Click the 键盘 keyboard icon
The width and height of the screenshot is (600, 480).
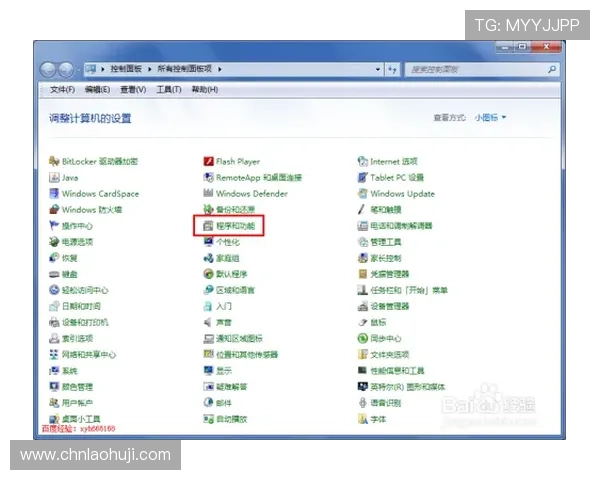pyautogui.click(x=54, y=274)
